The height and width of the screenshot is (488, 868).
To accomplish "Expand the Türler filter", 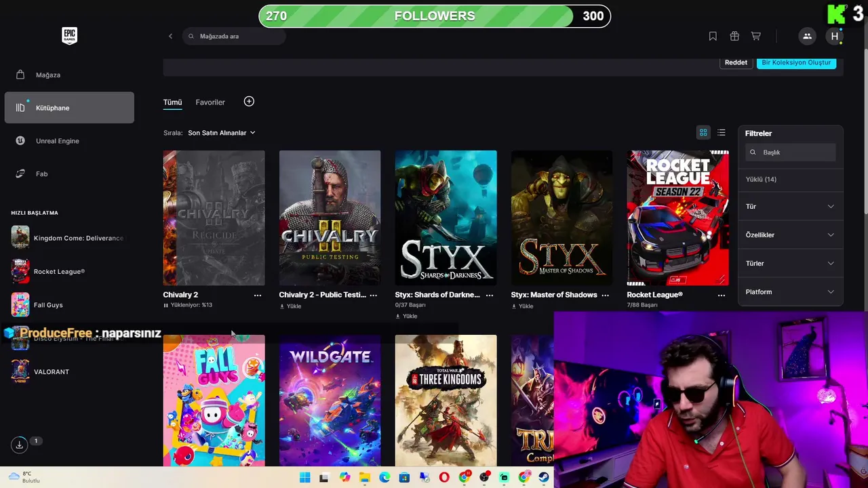I will (x=790, y=263).
